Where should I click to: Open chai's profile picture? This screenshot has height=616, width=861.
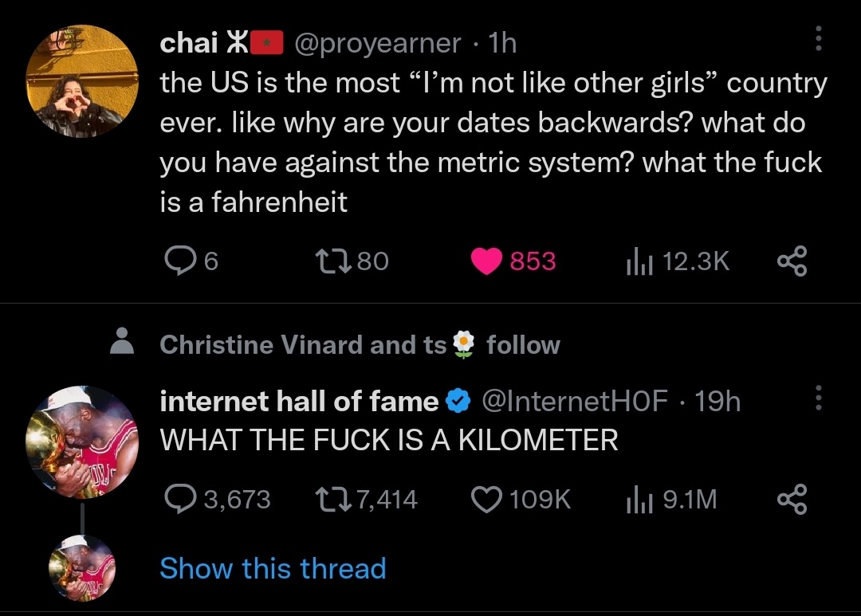tap(82, 81)
